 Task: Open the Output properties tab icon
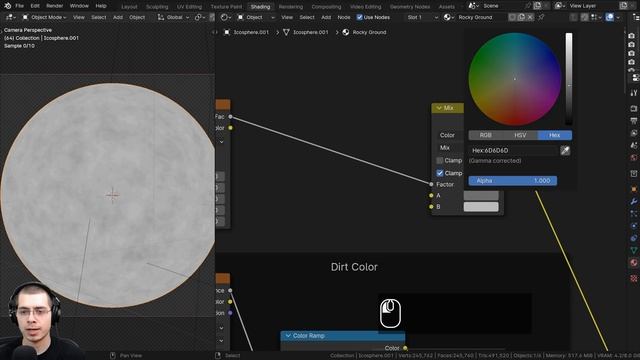click(634, 120)
